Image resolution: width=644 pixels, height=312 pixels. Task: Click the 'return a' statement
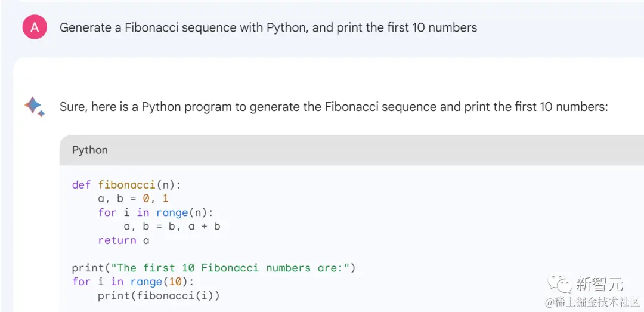click(123, 240)
